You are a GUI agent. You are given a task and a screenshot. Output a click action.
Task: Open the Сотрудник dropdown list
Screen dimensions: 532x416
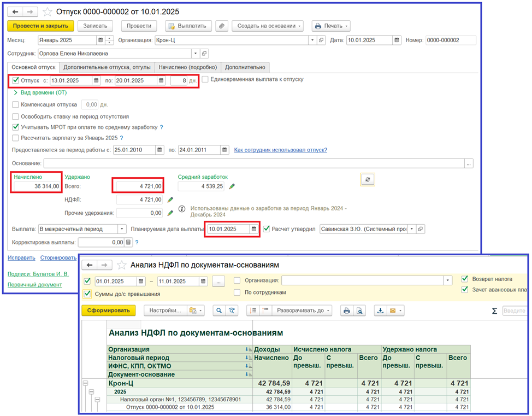pos(196,54)
